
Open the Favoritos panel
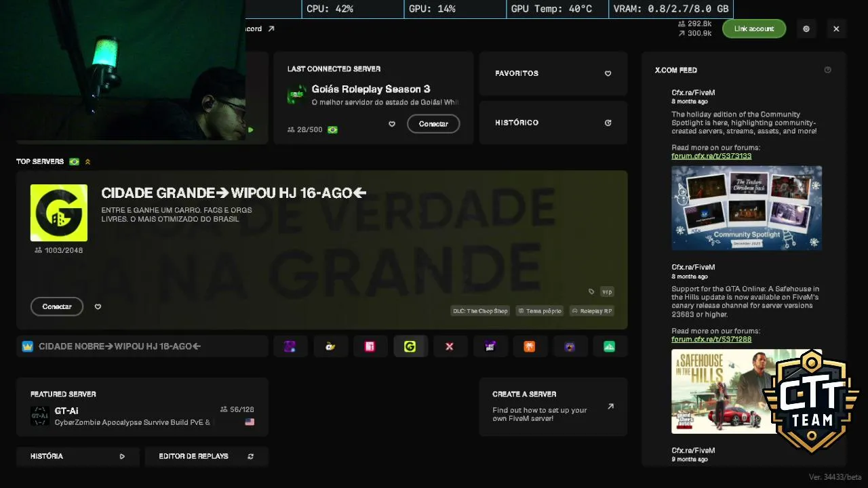pos(553,73)
